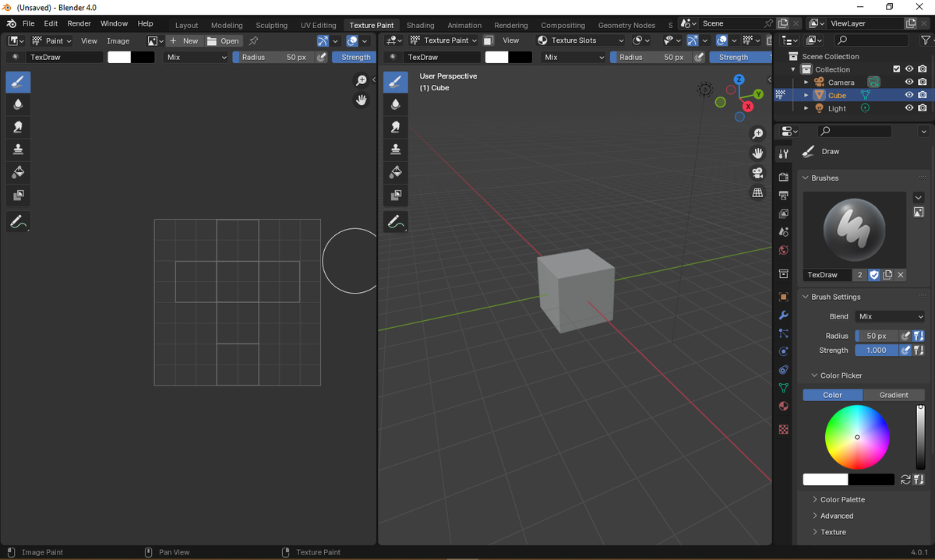Disable Cube in renders via camera icon

[x=923, y=95]
